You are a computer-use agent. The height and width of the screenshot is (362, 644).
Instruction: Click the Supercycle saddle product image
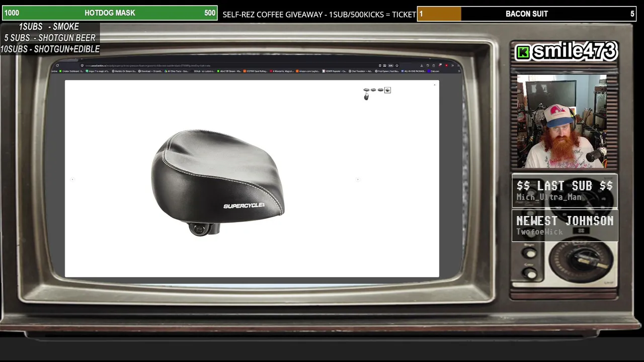tap(218, 182)
